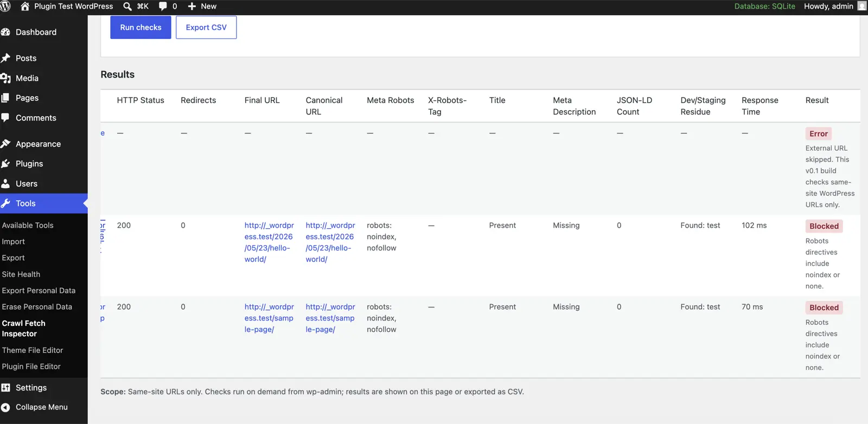Click the Blocked badge for hello-world row
Screen dimensions: 868x424
pos(824,226)
